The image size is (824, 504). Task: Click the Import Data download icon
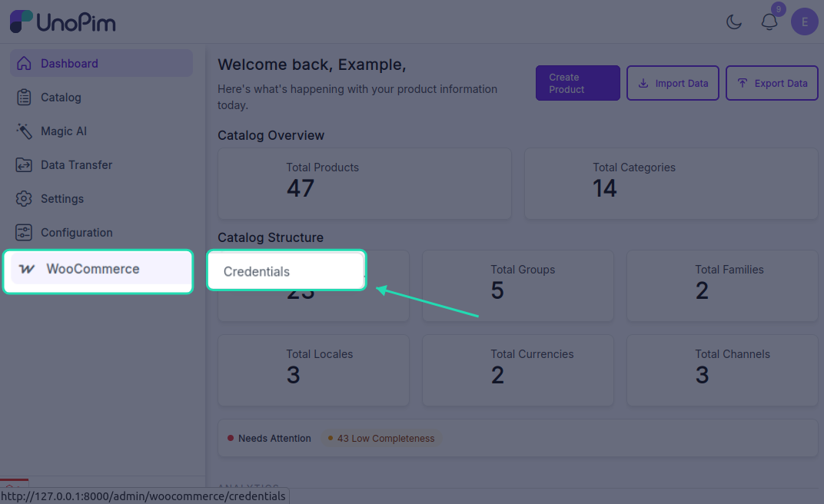[x=643, y=83]
